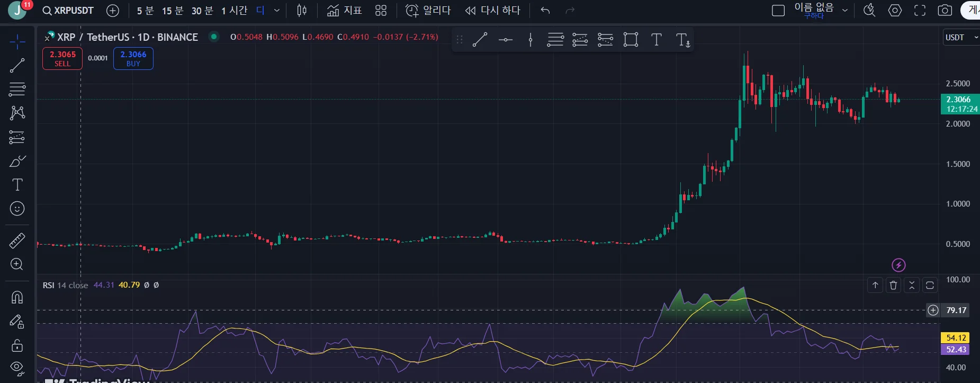Open chart settings hexagon gear

[x=895, y=11]
